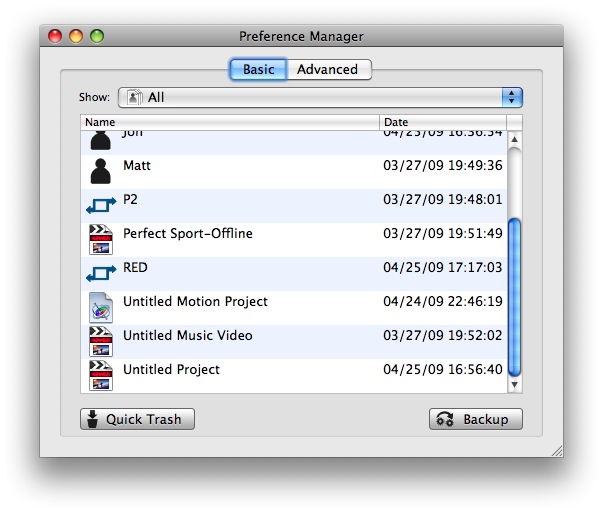
Task: Switch to the Advanced tab
Action: click(x=329, y=70)
